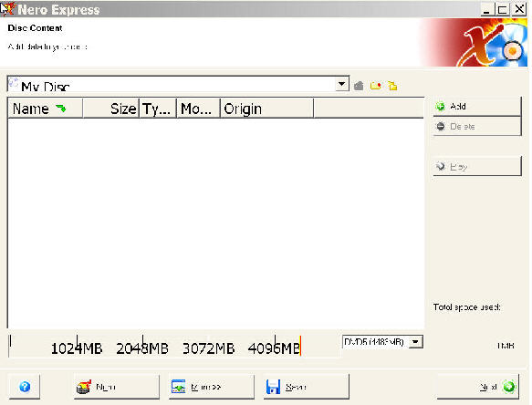Screen dimensions: 532x405
Task: Sort list by Name column header
Action: point(45,109)
